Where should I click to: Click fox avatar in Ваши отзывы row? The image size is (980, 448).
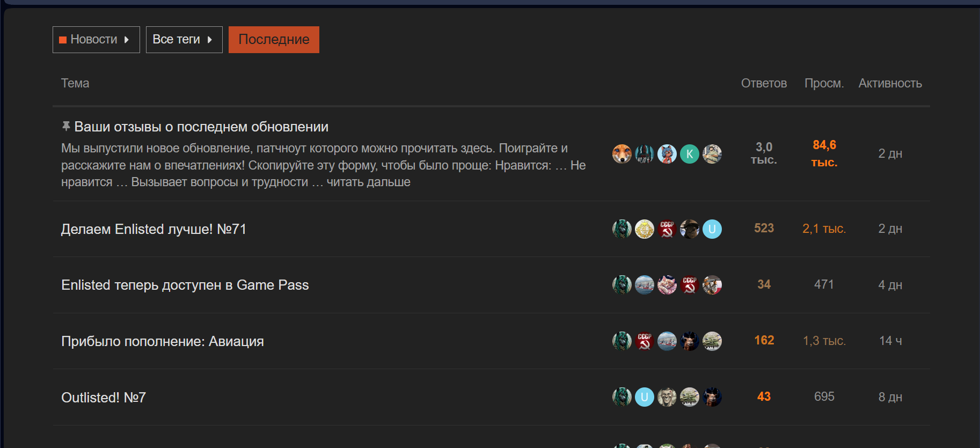point(622,154)
